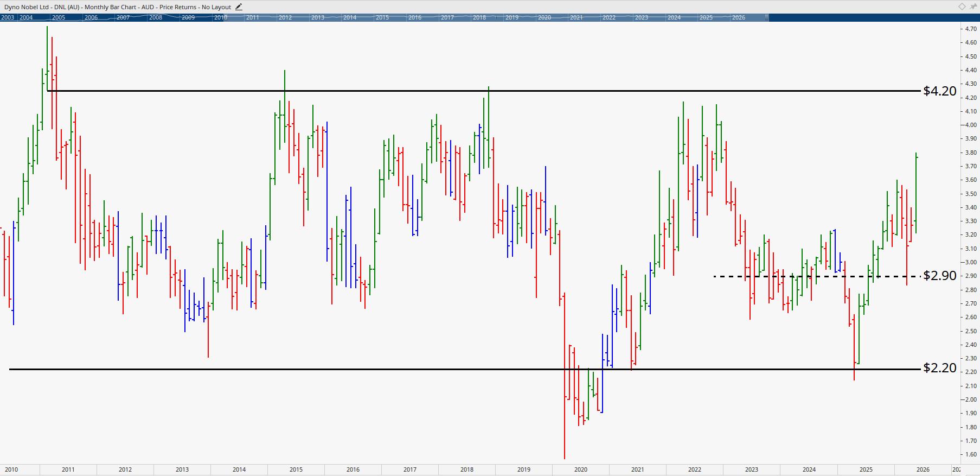
Task: Click 2008 in the overview navigator strip
Action: click(156, 17)
